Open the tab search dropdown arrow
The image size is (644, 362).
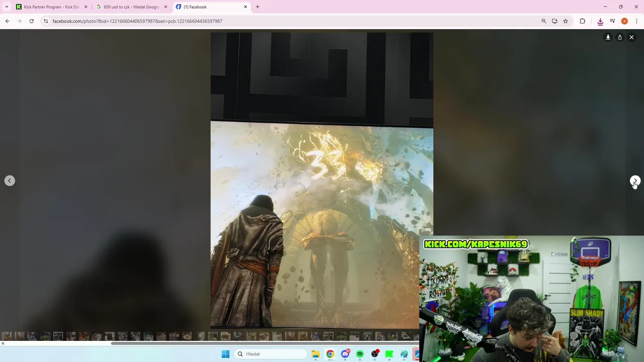7,7
